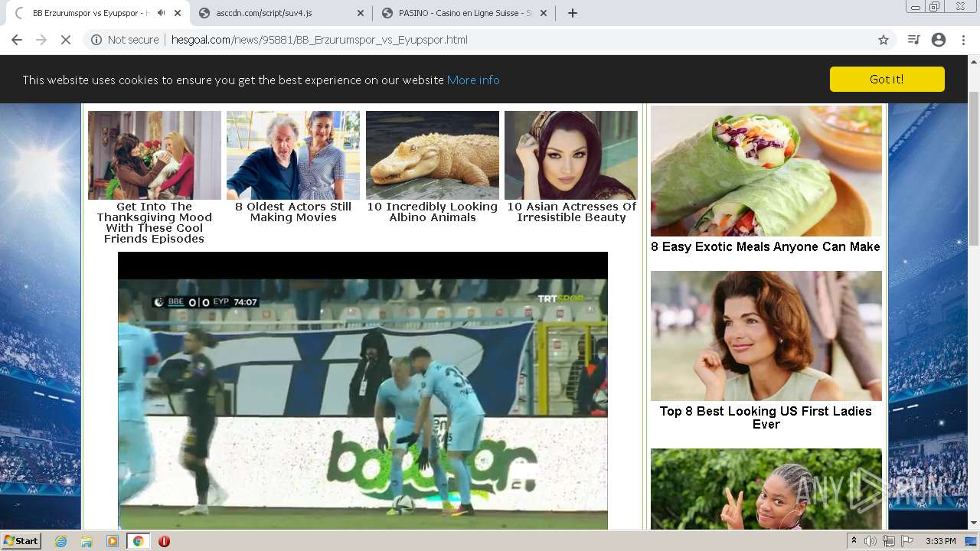The width and height of the screenshot is (980, 551).
Task: Open the network tray icon
Action: (889, 541)
